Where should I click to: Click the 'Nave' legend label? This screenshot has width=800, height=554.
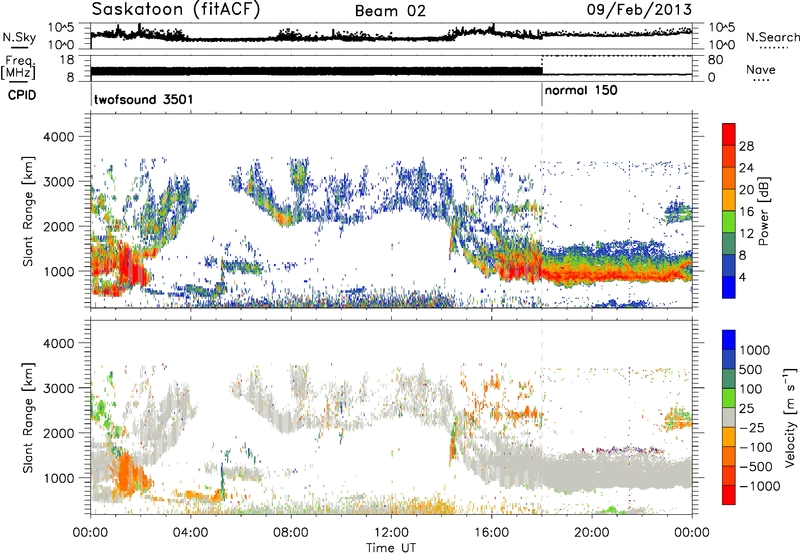point(761,70)
